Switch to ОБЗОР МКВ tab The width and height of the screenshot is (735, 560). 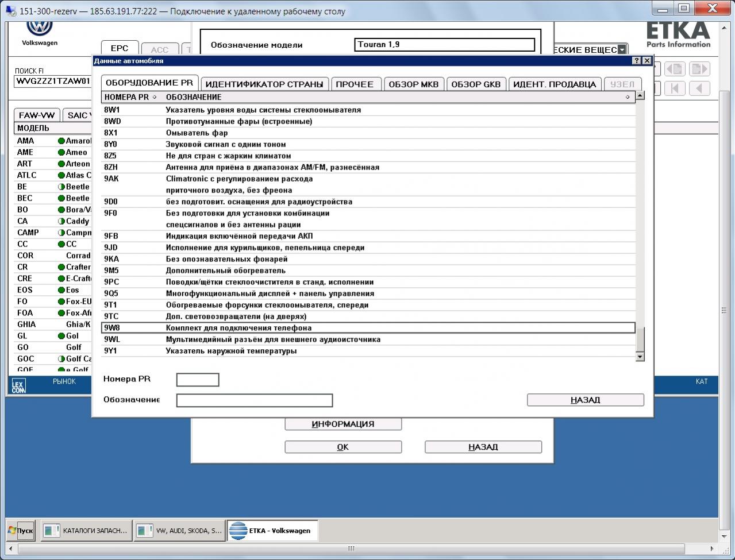pos(414,84)
